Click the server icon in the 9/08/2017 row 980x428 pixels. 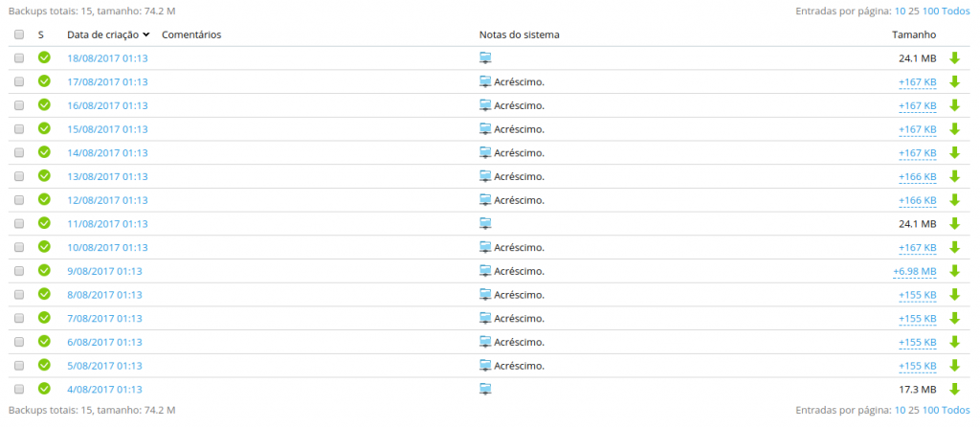pyautogui.click(x=485, y=271)
